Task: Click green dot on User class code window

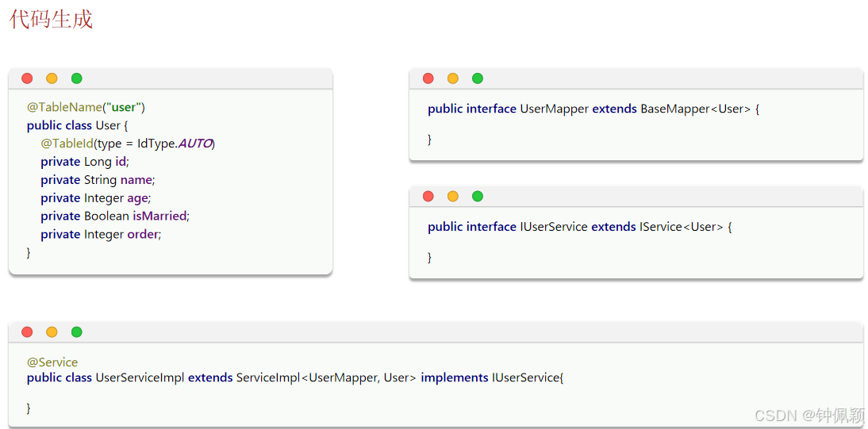Action: pyautogui.click(x=77, y=79)
